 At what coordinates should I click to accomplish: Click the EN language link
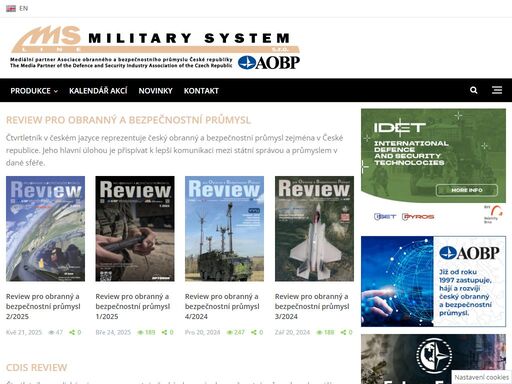24,8
